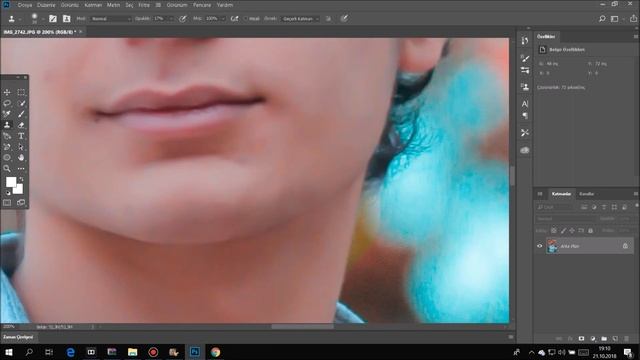The height and width of the screenshot is (360, 640).
Task: Open the foreground color swatch
Action: click(x=11, y=182)
